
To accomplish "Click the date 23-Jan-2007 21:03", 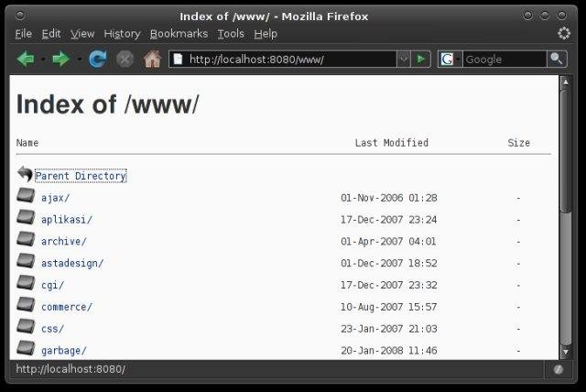I will pos(388,329).
